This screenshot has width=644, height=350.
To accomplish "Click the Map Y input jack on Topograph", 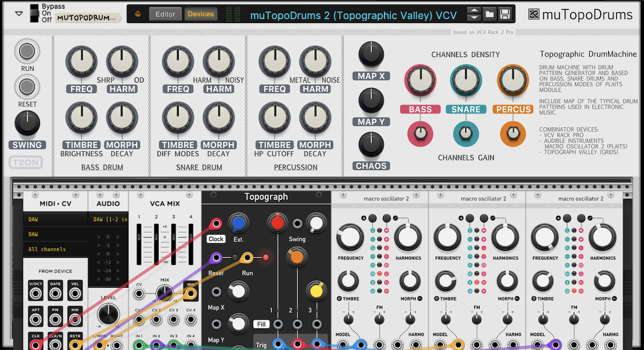I will [x=216, y=324].
